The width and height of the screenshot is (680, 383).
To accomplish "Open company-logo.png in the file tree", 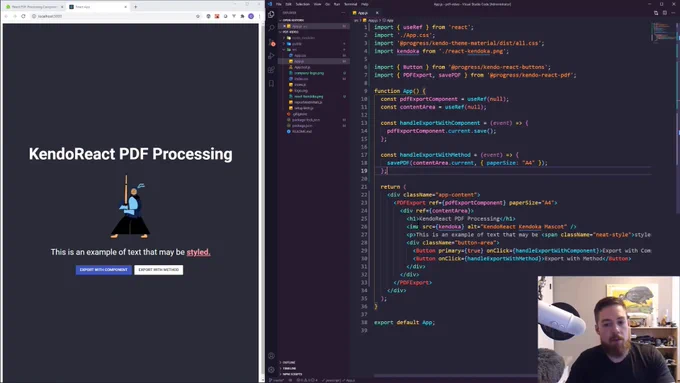I will [x=314, y=73].
